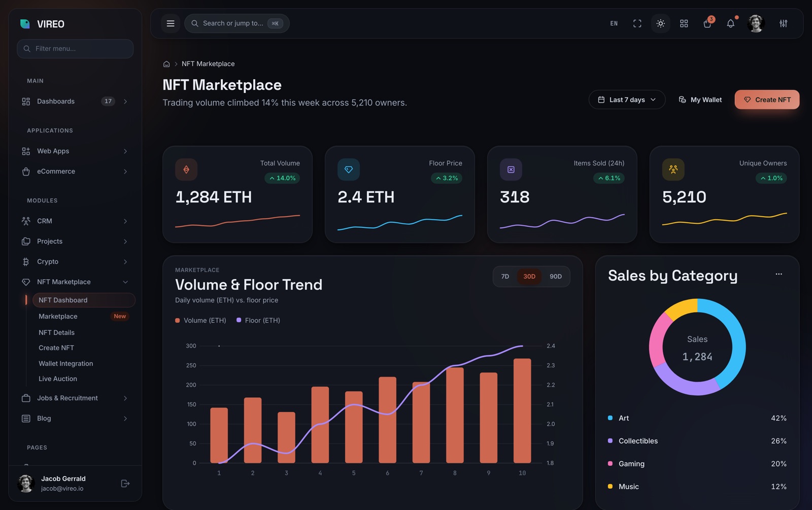Viewport: 812px width, 510px height.
Task: Click the Vireo logo icon
Action: [25, 24]
